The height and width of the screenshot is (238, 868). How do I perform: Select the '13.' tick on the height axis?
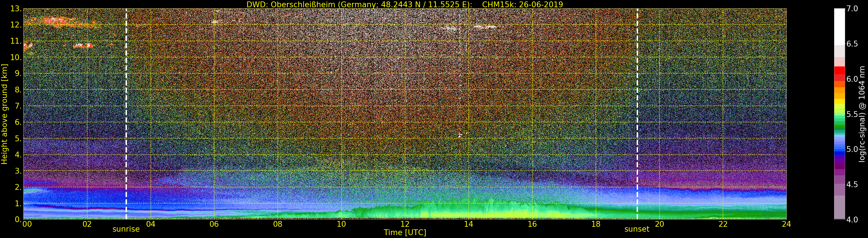pos(16,9)
